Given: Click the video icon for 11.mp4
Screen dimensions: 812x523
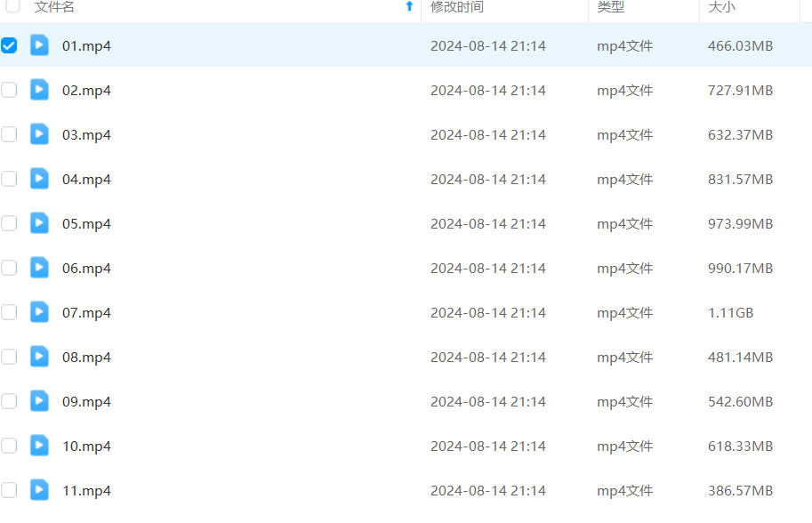Looking at the screenshot, I should click(39, 490).
